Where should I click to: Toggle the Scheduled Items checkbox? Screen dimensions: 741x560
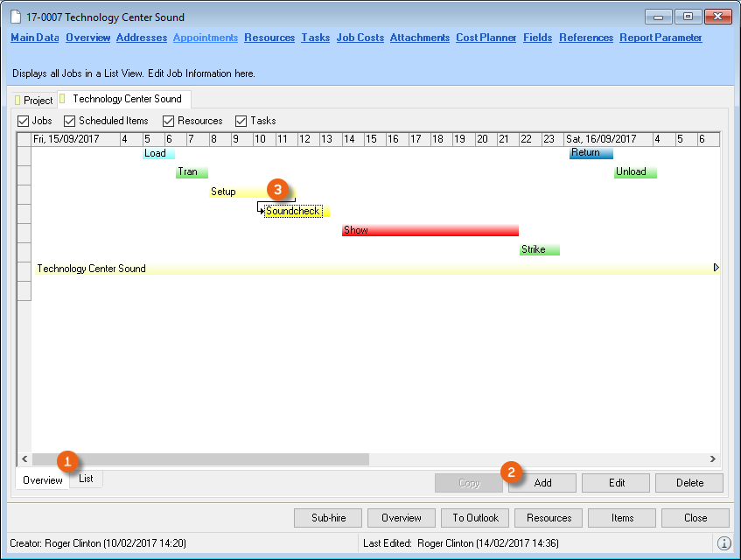click(70, 121)
